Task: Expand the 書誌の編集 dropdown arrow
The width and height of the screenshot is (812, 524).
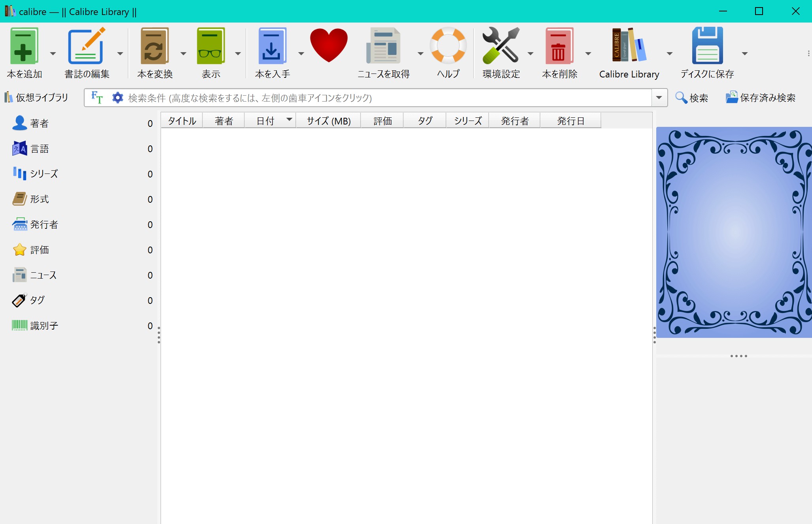Action: [x=120, y=53]
